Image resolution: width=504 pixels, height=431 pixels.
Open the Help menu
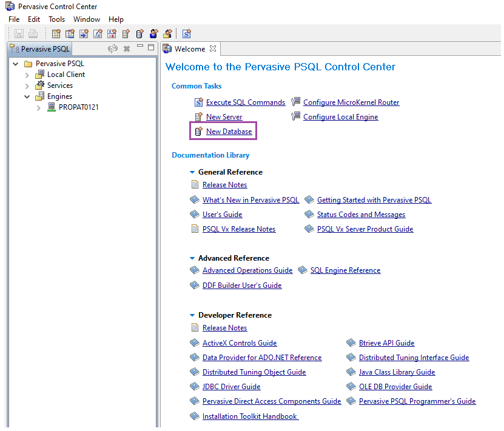116,19
